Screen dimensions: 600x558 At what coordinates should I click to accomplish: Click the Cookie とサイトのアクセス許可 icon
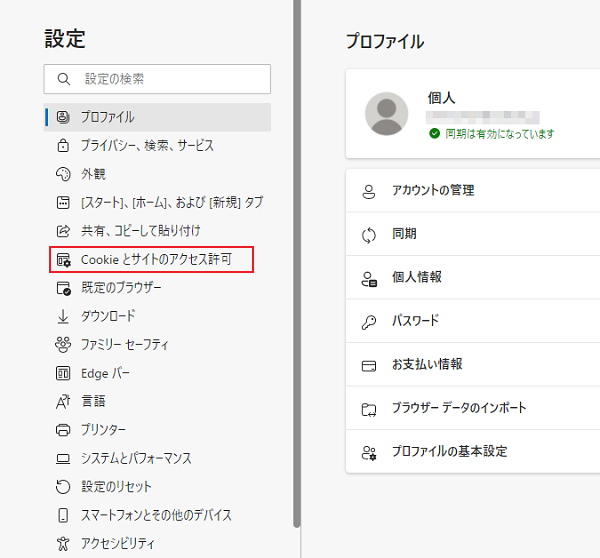63,260
